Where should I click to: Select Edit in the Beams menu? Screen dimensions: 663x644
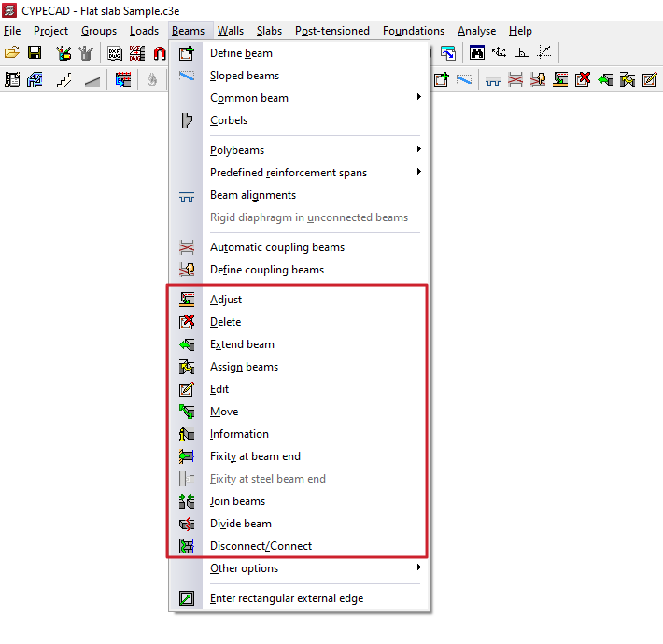(x=300, y=389)
